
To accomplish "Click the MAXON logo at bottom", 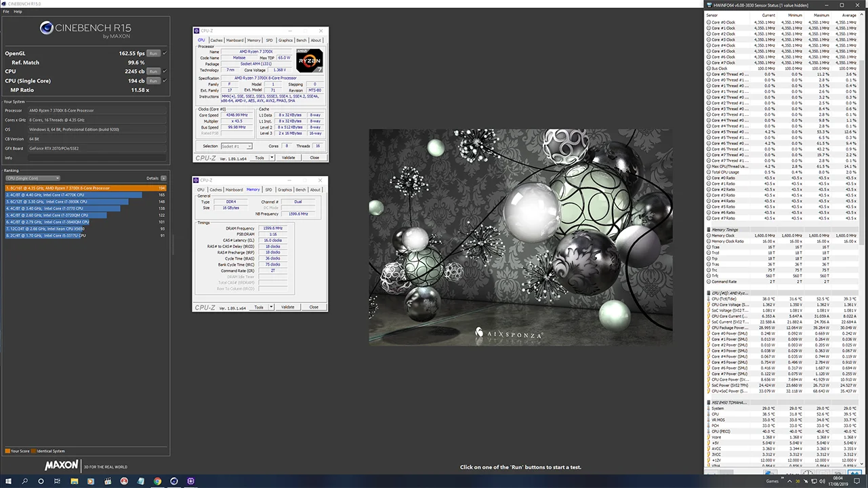I will [x=62, y=466].
